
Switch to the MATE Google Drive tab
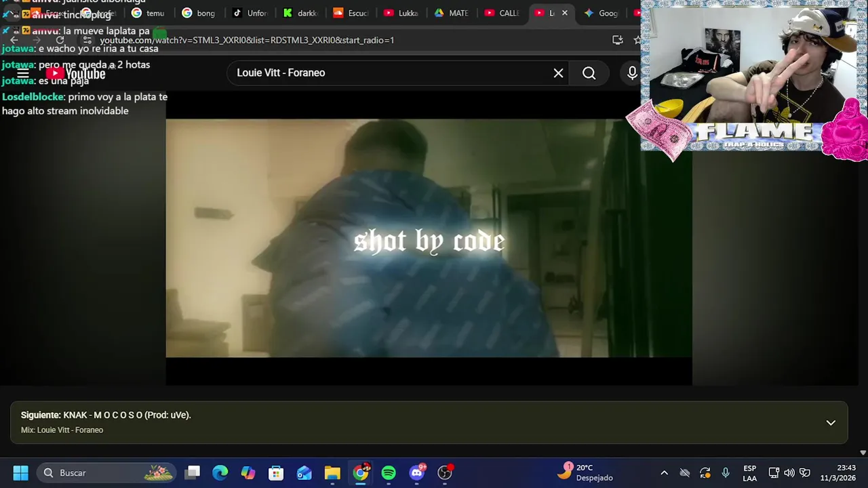pyautogui.click(x=451, y=13)
